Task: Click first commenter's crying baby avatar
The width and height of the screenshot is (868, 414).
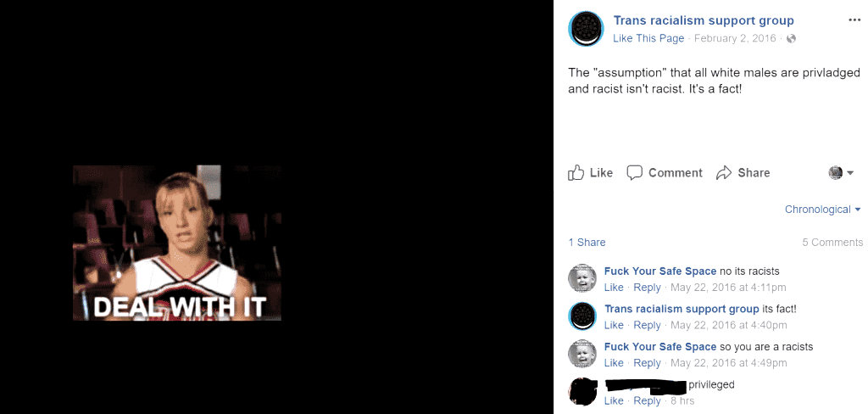Action: coord(582,278)
